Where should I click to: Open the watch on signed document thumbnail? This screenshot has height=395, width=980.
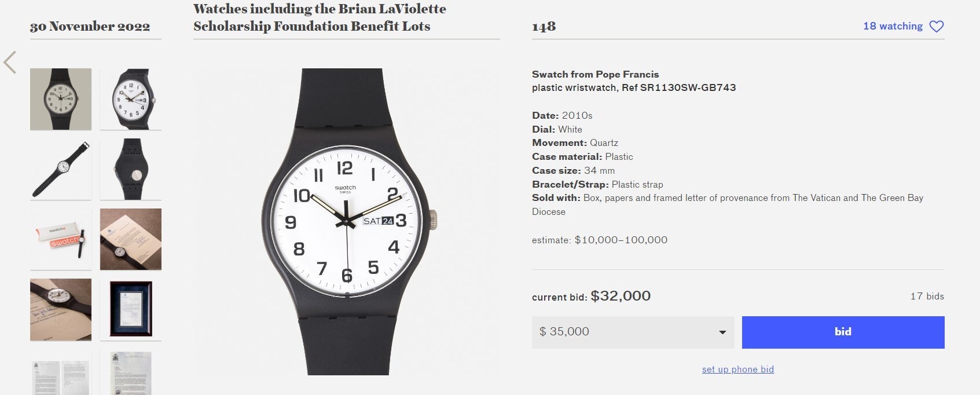(61, 309)
